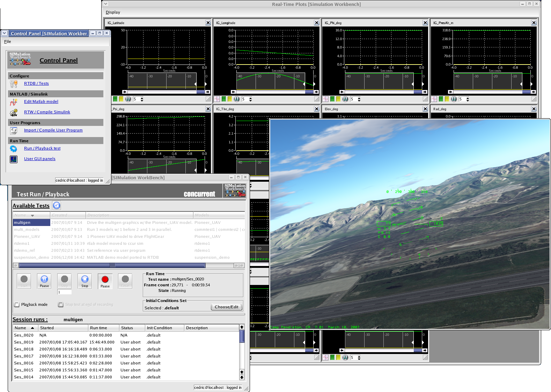Image resolution: width=551 pixels, height=392 pixels.
Task: Select the rtdemo_ref test row
Action: coord(129,250)
